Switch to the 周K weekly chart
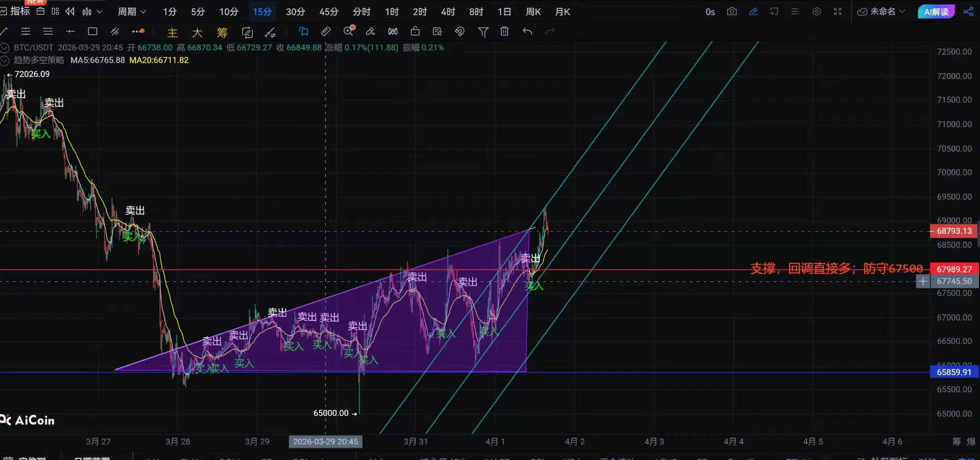Screen dimensions: 980x460 click(x=534, y=12)
